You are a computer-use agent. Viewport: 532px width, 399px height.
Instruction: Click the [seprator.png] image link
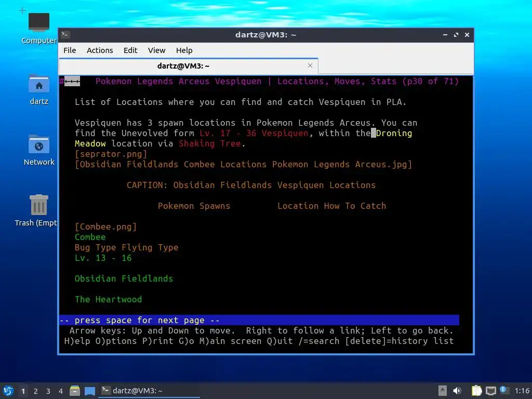[x=111, y=154]
